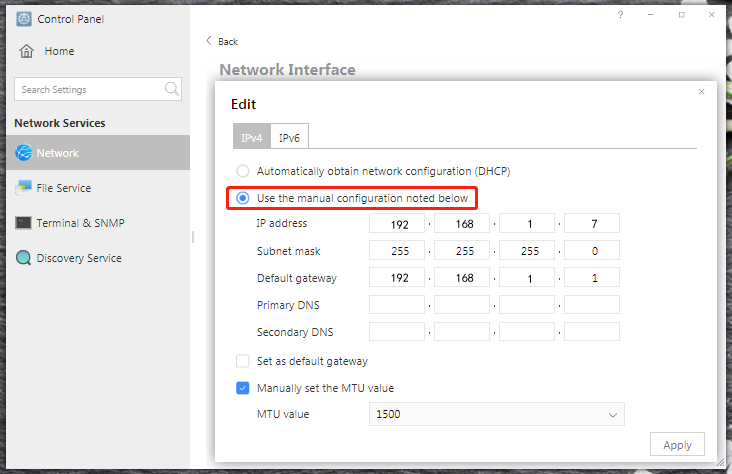
Task: Go to Home in the sidebar
Action: [x=59, y=51]
